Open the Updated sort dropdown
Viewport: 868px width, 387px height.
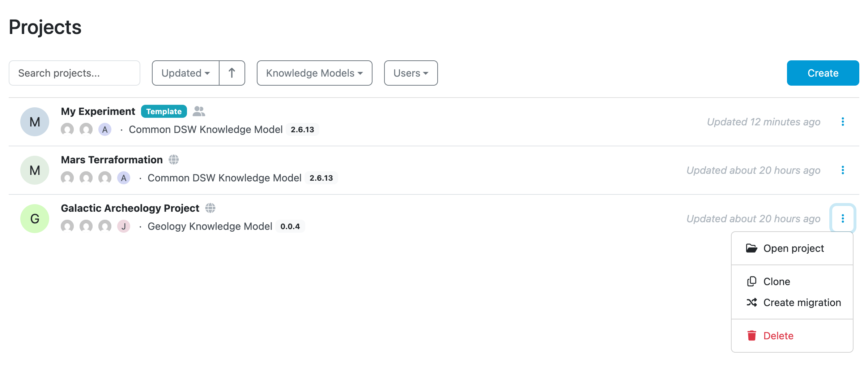186,73
